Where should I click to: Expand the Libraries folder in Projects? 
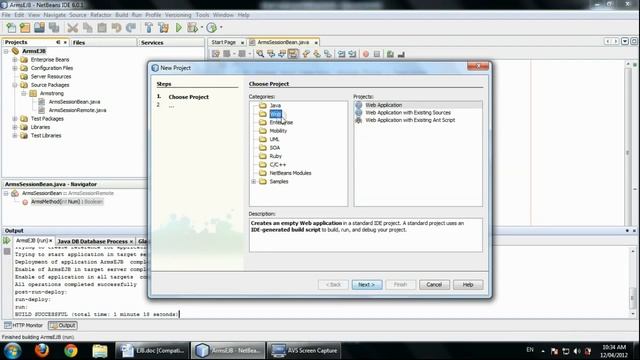[x=15, y=127]
